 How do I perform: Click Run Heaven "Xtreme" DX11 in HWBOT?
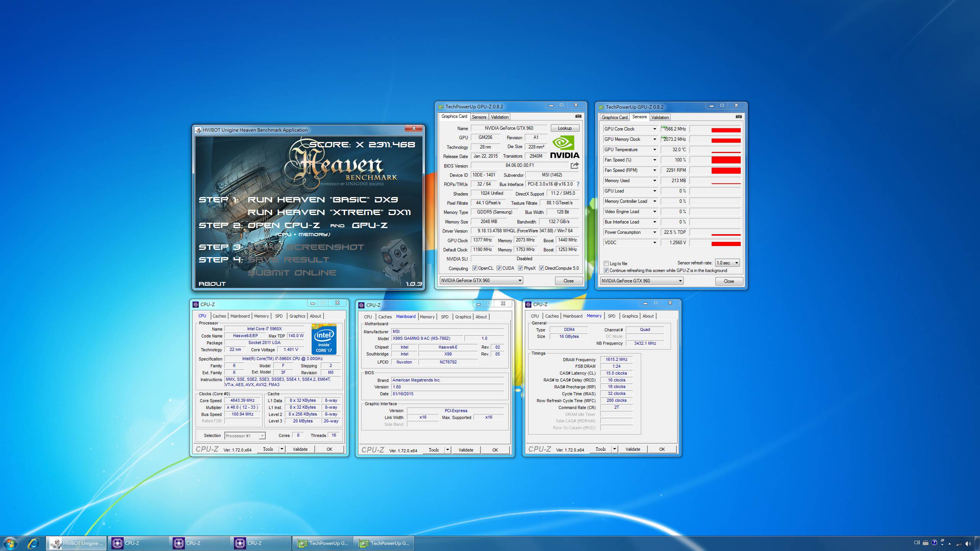coord(329,212)
